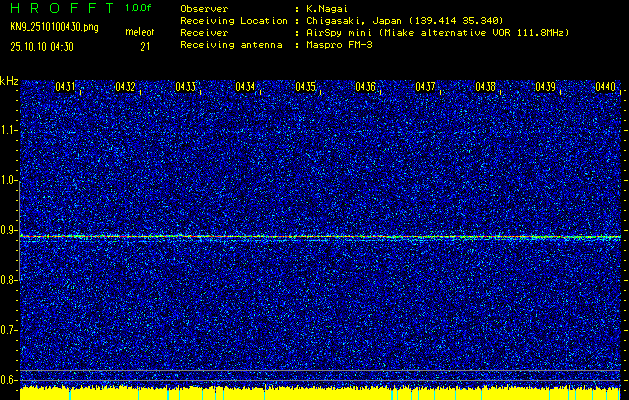Select the 0437 time marker
Image resolution: width=629 pixels, height=400 pixels.
pyautogui.click(x=426, y=88)
